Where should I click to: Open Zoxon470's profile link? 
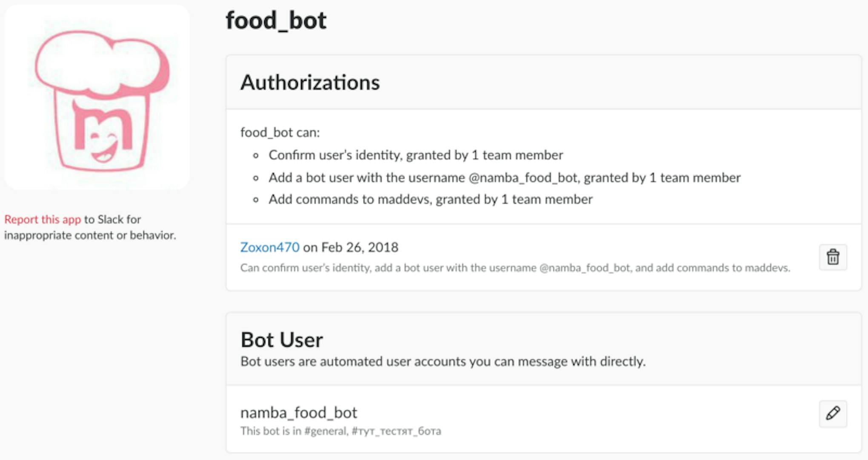270,247
